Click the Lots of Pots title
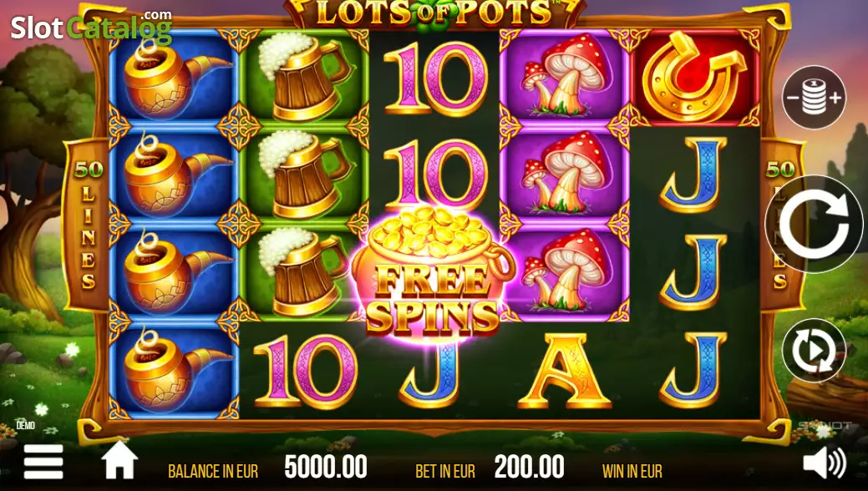 pos(434,13)
